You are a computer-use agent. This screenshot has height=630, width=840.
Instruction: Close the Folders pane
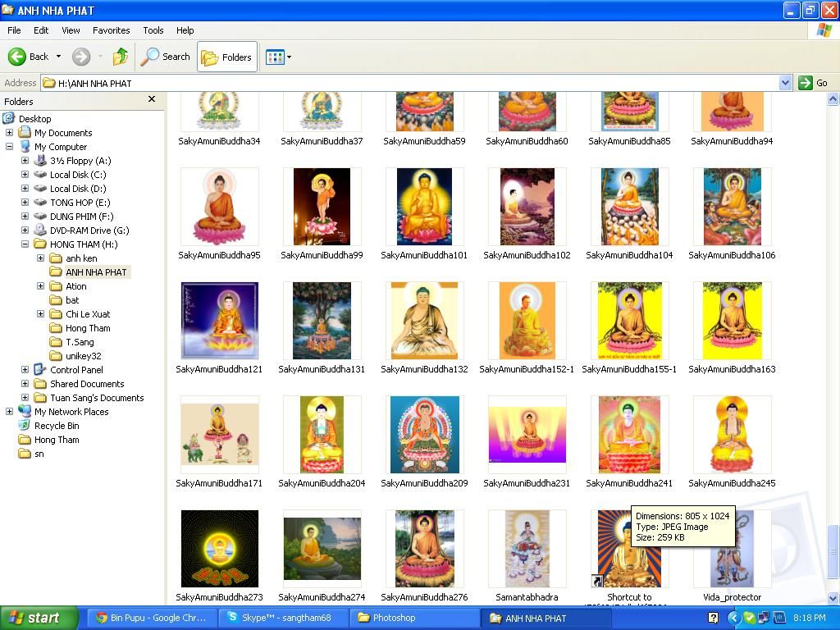tap(152, 99)
